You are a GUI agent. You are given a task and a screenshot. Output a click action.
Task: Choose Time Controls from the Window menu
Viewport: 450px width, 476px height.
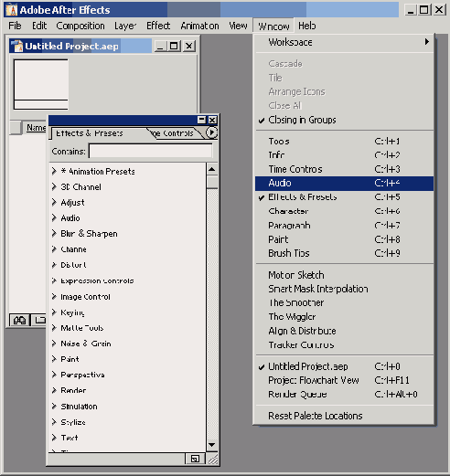(x=345, y=169)
